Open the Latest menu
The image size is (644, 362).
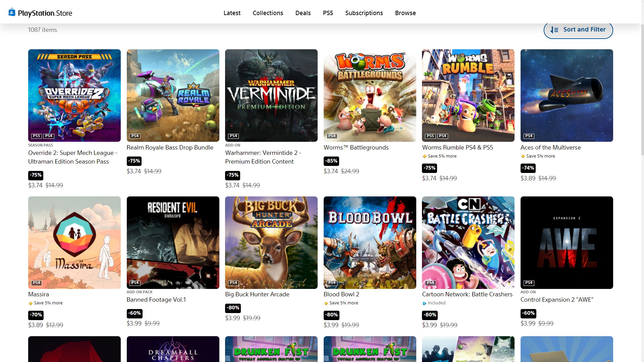click(232, 13)
